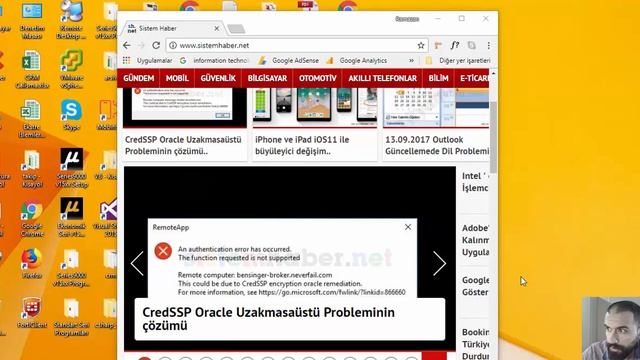Click the iPhone and iPad devices thumbnail

coord(315,107)
